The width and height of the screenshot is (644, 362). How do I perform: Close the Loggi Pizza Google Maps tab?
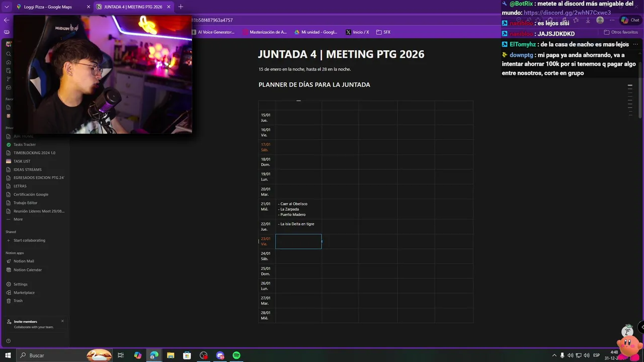[x=89, y=7]
